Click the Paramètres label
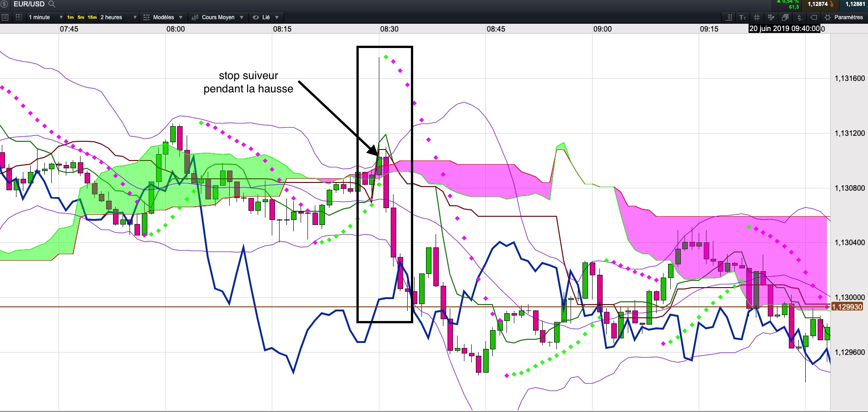This screenshot has height=412, width=868. [848, 17]
